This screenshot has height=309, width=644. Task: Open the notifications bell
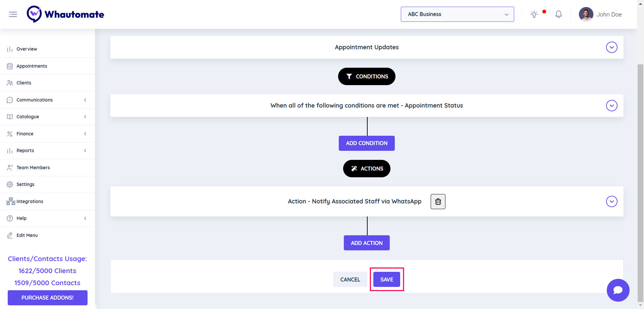coord(558,14)
